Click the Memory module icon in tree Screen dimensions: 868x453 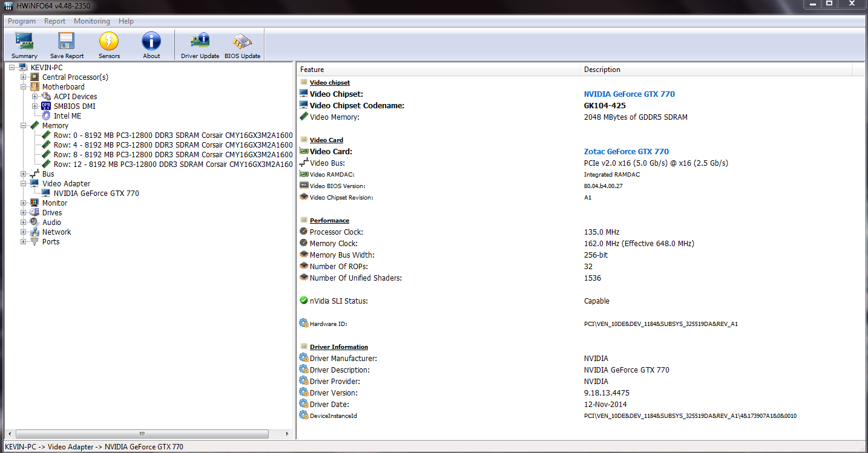(35, 125)
